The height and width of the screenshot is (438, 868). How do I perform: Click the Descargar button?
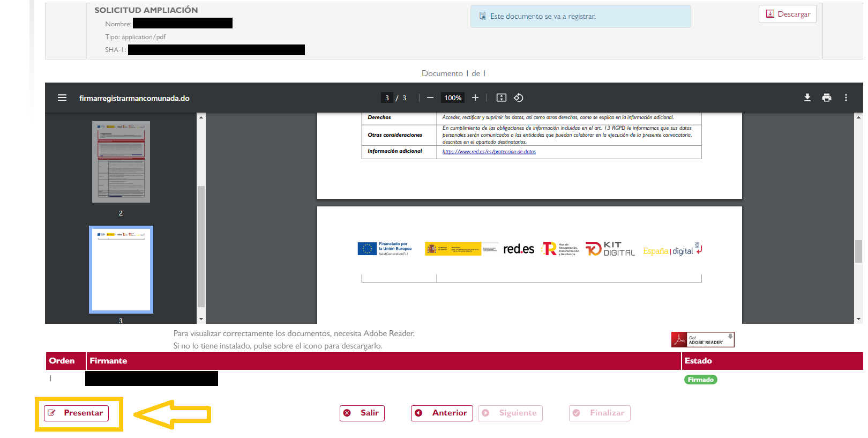click(x=788, y=14)
